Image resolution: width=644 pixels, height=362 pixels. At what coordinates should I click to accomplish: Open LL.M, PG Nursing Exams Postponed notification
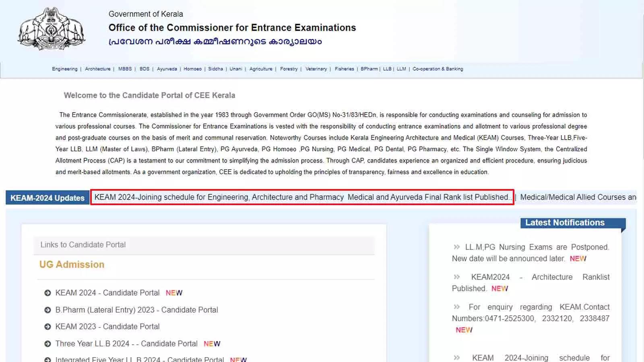(530, 253)
